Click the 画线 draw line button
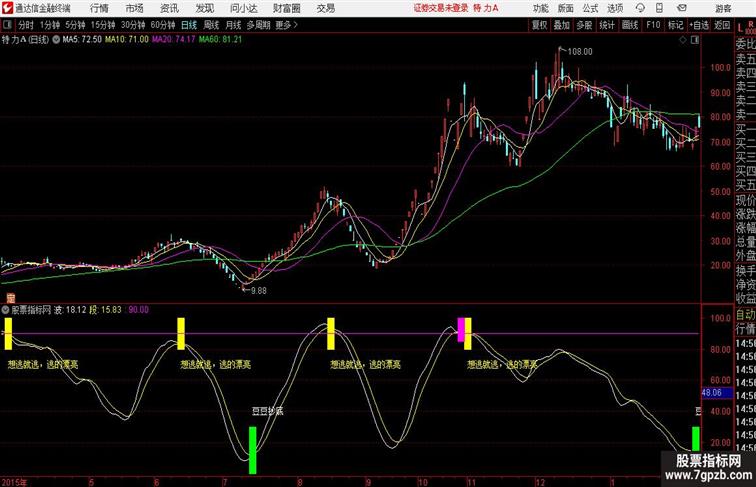The image size is (756, 487). pos(630,25)
